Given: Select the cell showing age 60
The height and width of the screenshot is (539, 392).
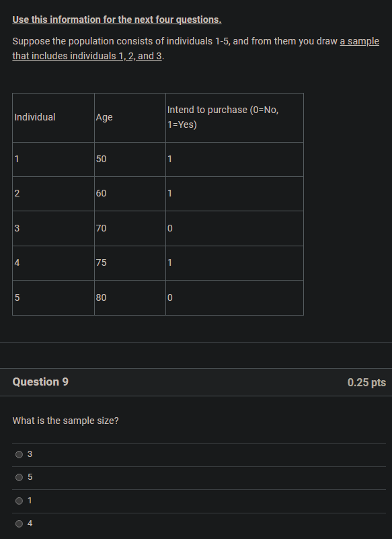Looking at the screenshot, I should point(103,193).
